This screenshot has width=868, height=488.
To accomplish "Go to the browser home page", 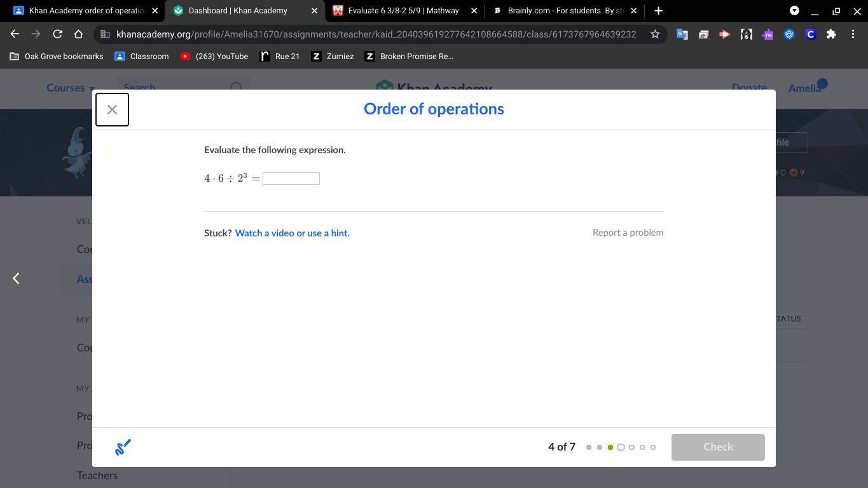I will tap(78, 34).
